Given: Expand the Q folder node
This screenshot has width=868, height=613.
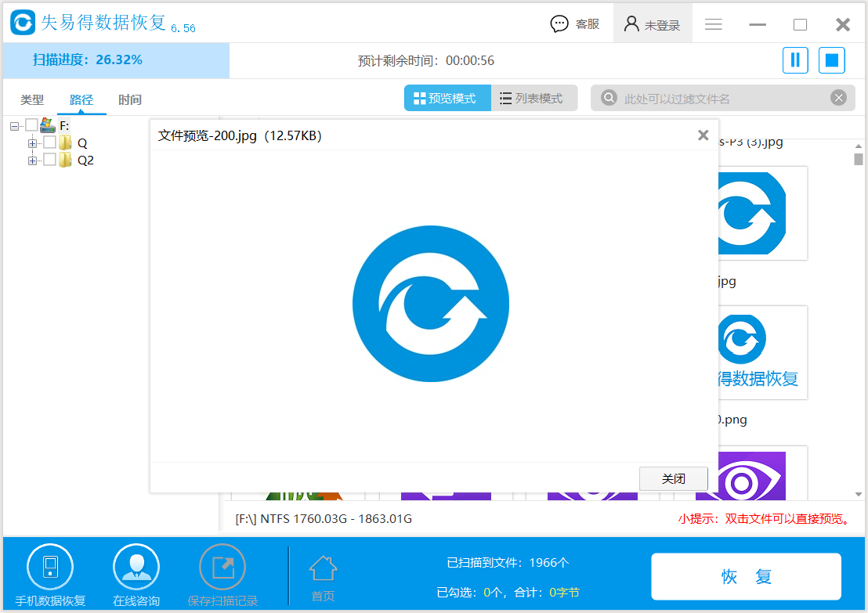Looking at the screenshot, I should (32, 143).
